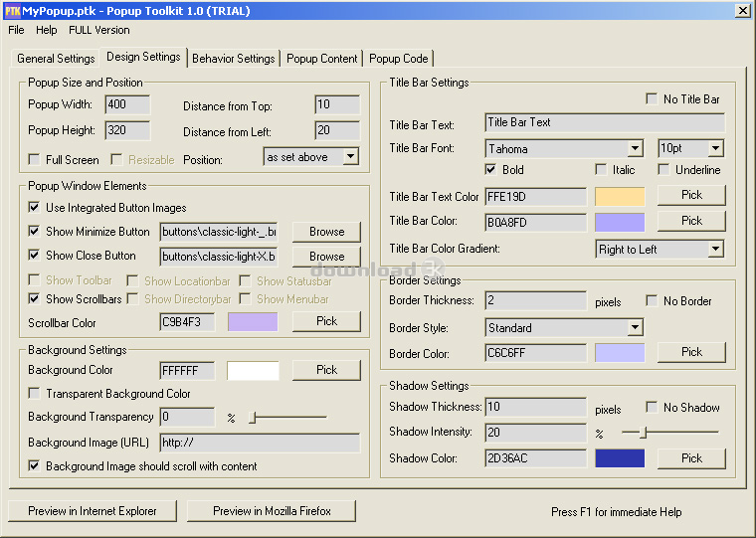This screenshot has height=538, width=756.
Task: Open the Help menu
Action: click(x=47, y=30)
